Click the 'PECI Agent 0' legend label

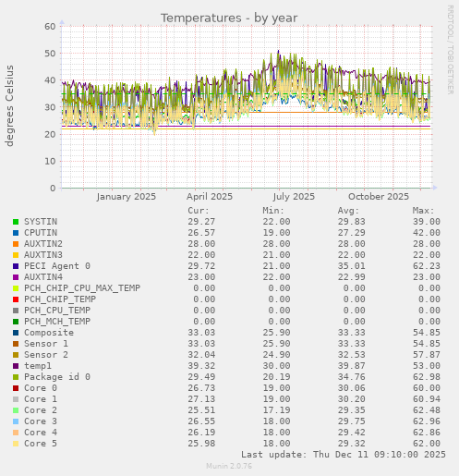(x=57, y=266)
